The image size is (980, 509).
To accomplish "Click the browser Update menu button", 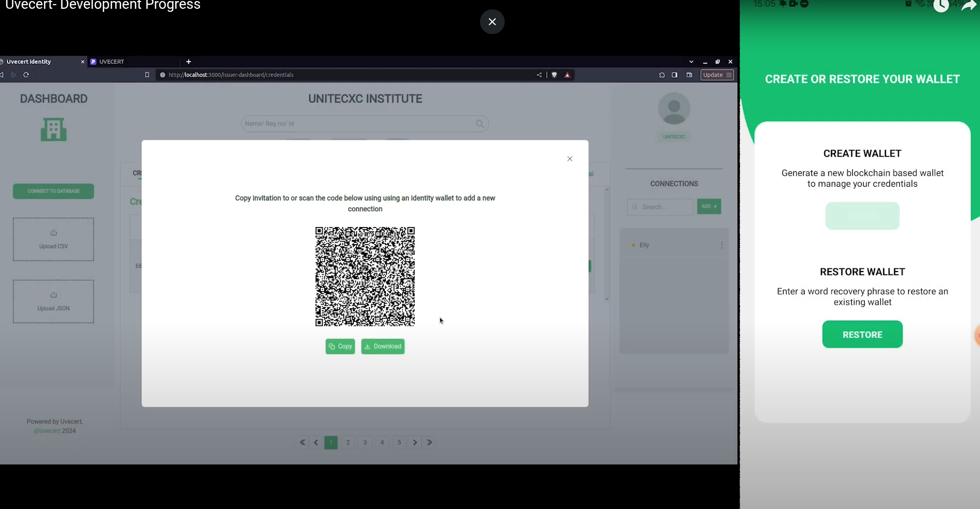I will point(717,75).
